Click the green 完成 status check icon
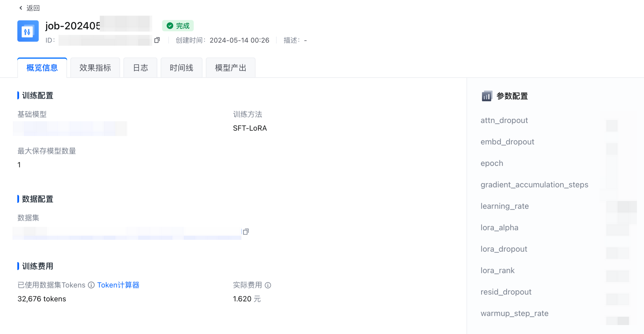 click(x=170, y=26)
